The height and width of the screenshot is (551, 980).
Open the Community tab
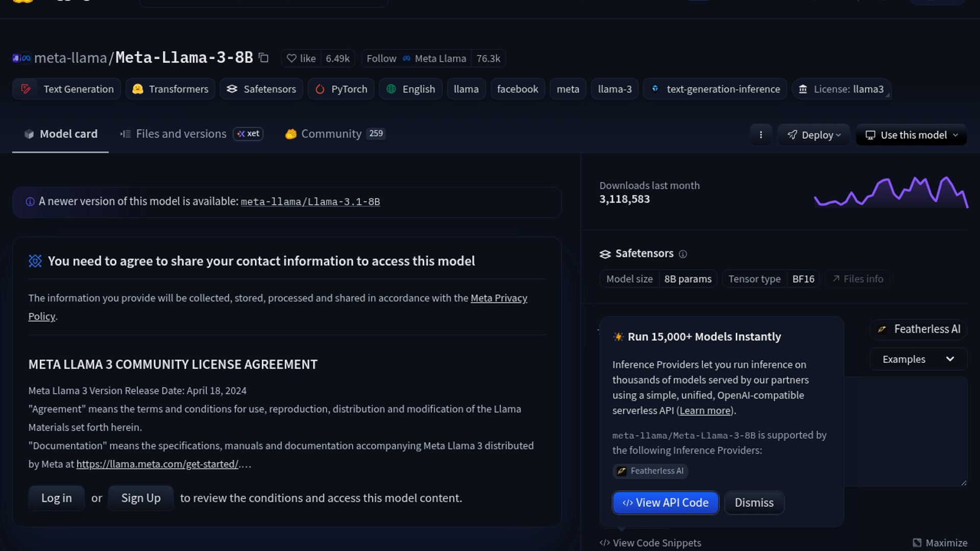point(331,134)
